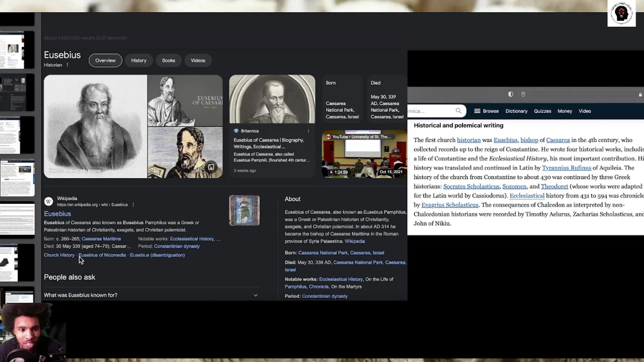Viewport: 644px width, 362px height.
Task: Open the icon painting thumbnail beside the Wikipedia result
Action: pyautogui.click(x=244, y=210)
